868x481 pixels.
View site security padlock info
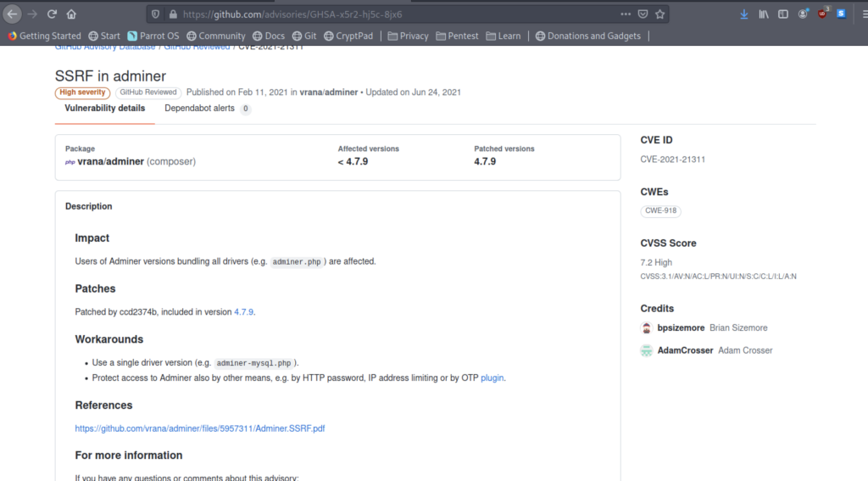pyautogui.click(x=173, y=14)
